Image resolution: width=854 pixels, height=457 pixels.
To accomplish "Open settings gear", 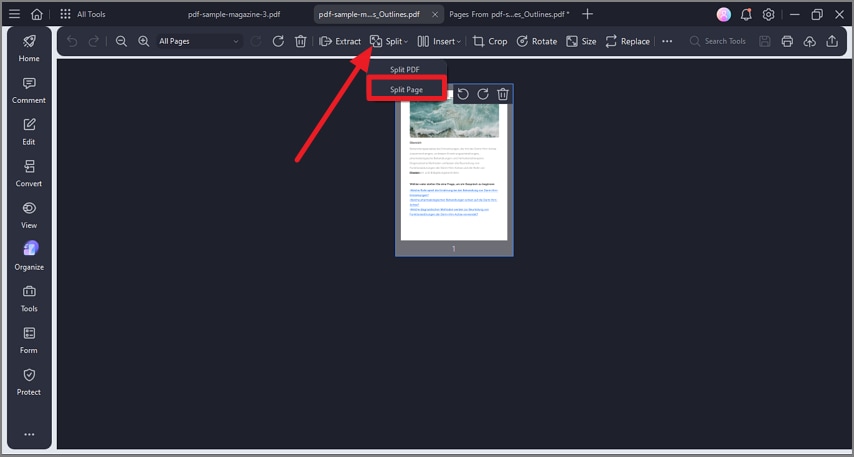I will point(768,15).
